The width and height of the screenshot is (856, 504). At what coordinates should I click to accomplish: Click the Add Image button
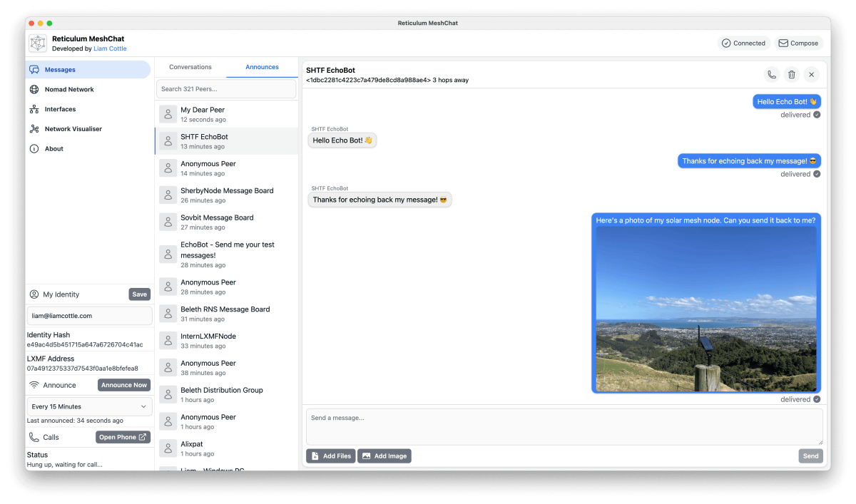(384, 456)
